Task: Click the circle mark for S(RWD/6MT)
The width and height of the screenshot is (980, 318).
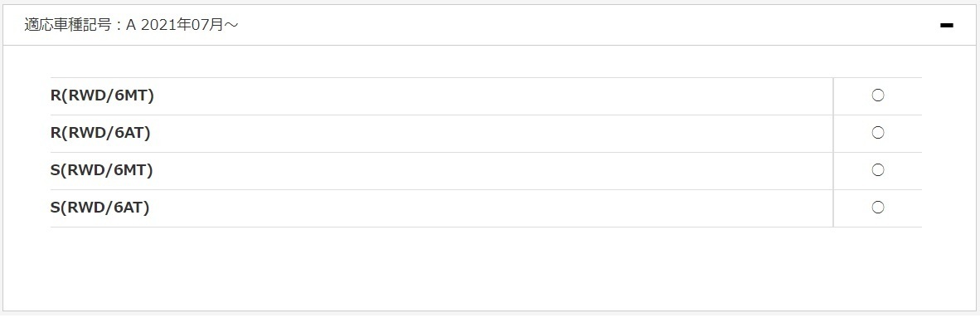Action: (x=877, y=169)
